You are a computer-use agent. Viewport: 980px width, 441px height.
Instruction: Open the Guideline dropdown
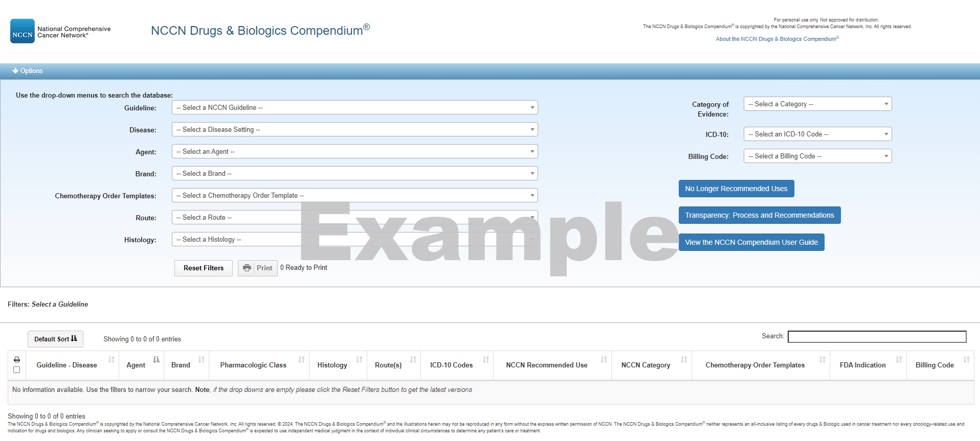tap(355, 107)
